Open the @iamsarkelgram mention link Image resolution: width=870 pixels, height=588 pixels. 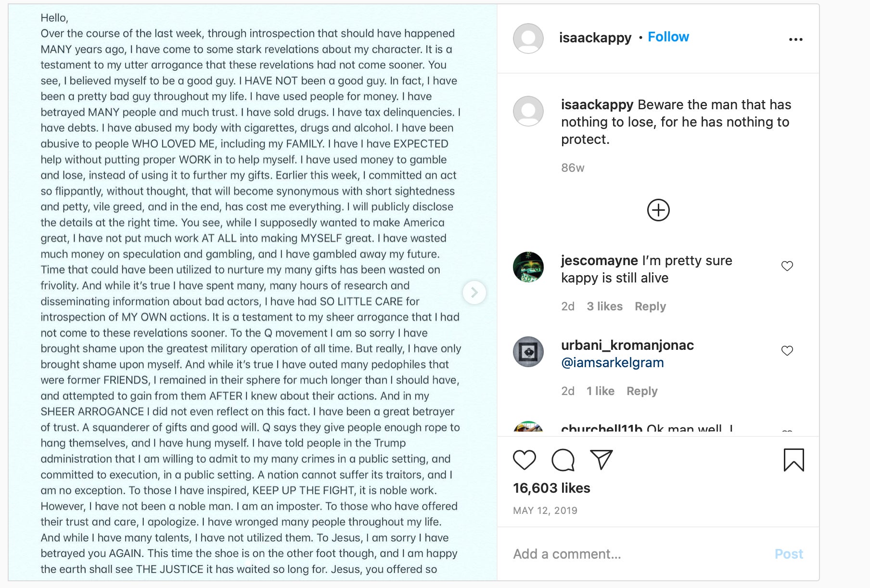pos(613,362)
